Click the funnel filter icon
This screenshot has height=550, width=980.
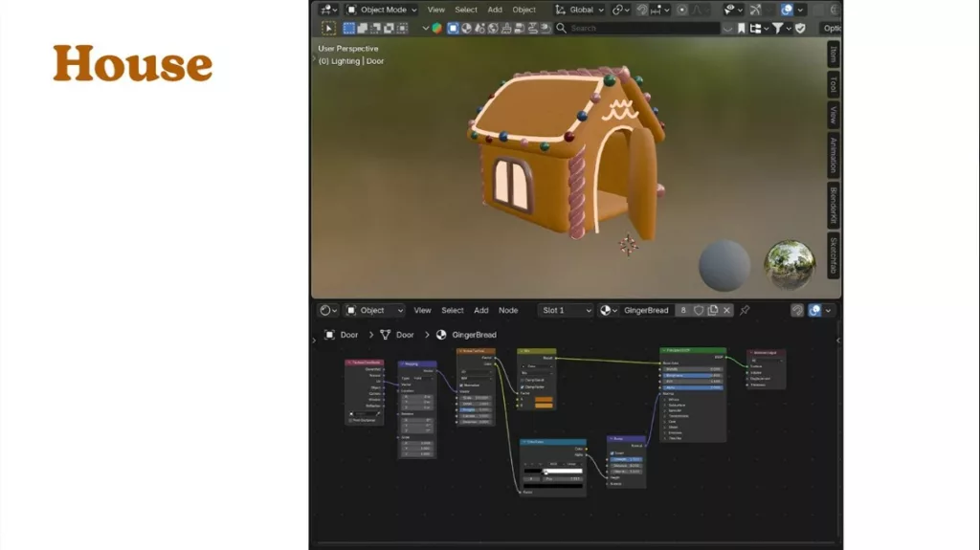777,28
